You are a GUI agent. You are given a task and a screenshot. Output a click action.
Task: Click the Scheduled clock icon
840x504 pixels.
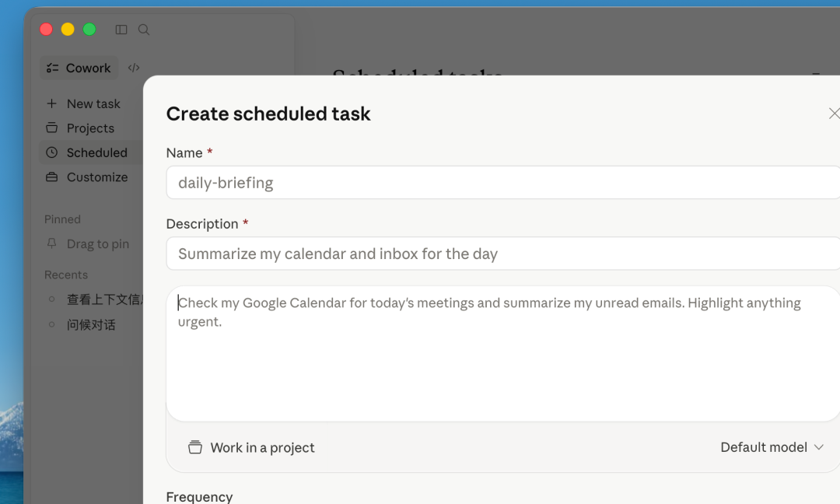(x=51, y=152)
